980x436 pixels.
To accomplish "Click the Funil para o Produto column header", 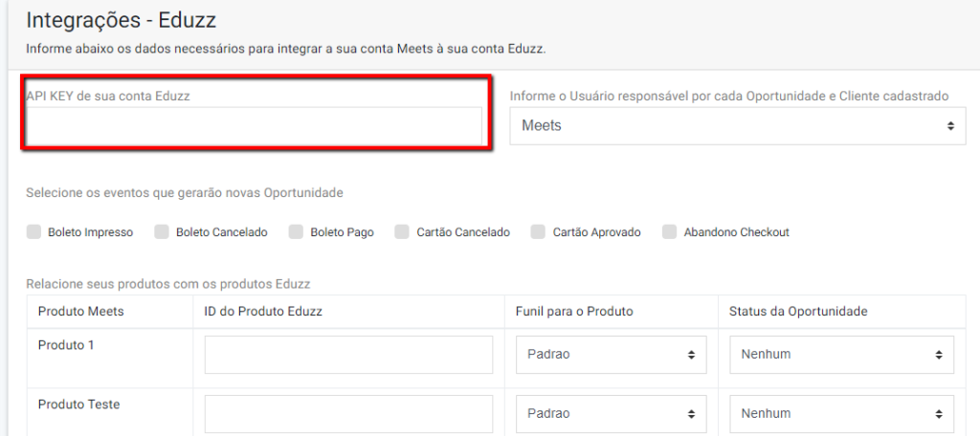I will pyautogui.click(x=574, y=311).
